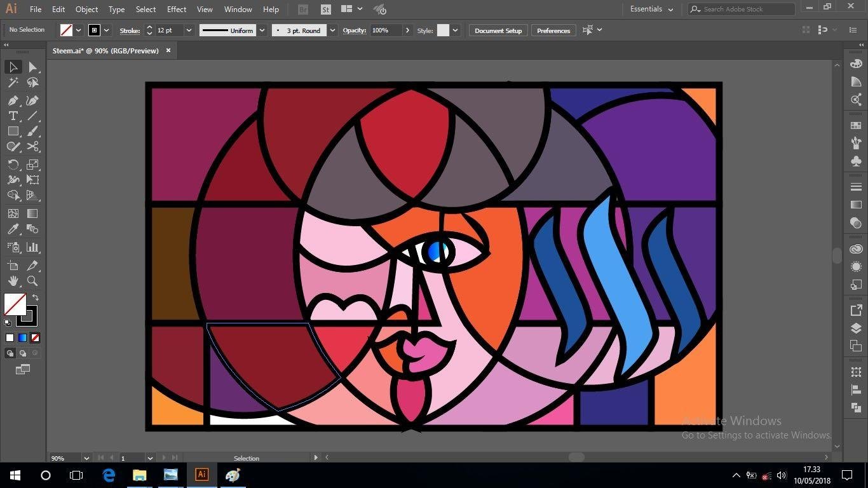The width and height of the screenshot is (868, 488).
Task: Select the Rectangle tool
Action: click(13, 131)
